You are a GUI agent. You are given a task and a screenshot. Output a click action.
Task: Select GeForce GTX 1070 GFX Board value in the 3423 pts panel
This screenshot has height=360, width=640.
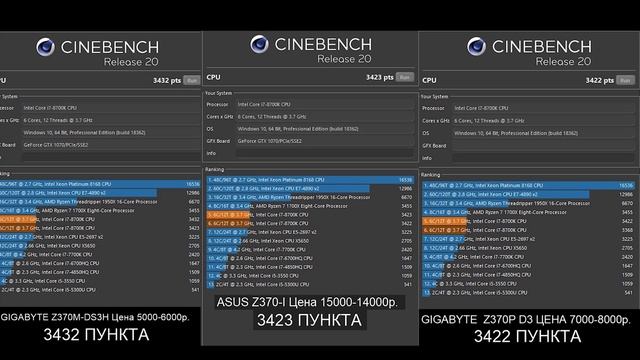point(324,141)
